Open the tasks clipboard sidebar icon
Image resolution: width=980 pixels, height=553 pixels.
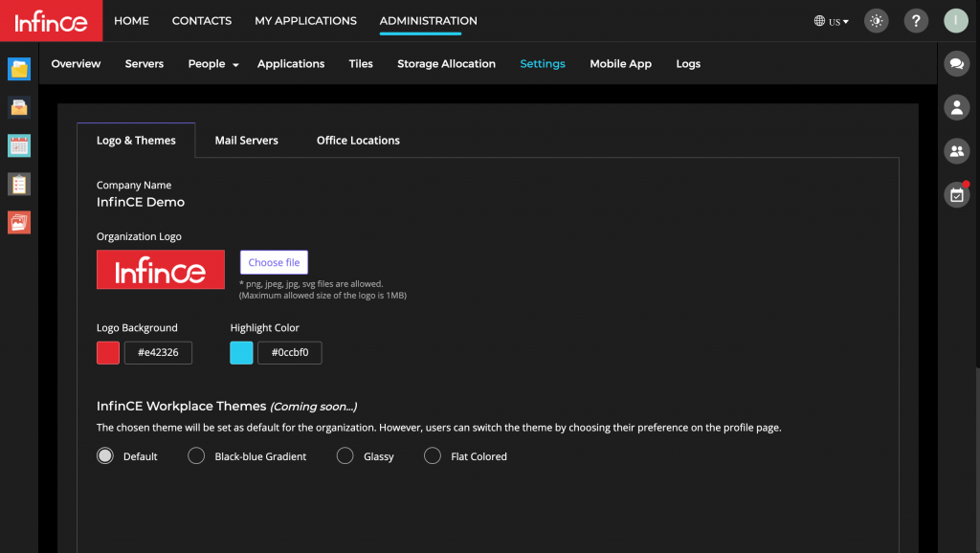(x=19, y=185)
